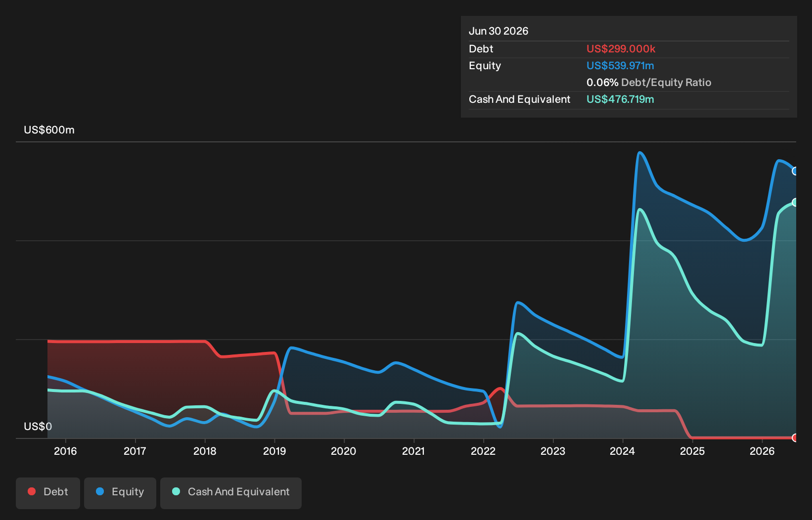
Task: Click the 2019 x-axis label
Action: point(274,451)
